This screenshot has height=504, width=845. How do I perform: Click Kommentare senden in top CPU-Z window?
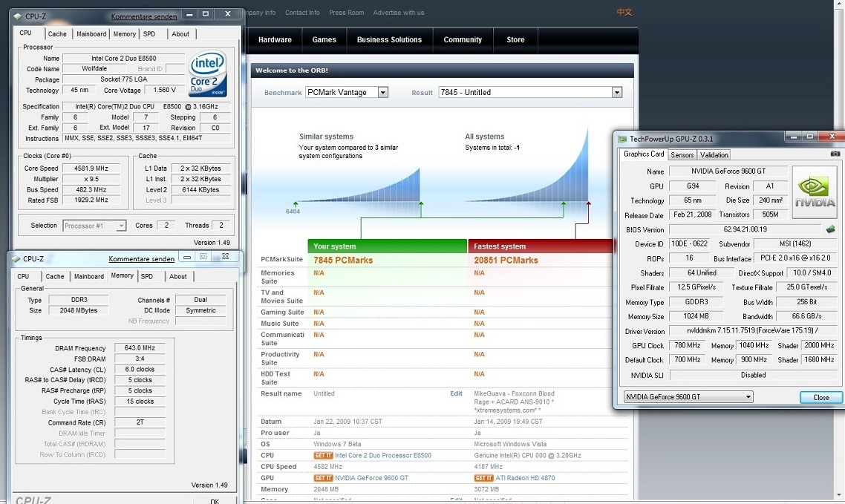(x=144, y=16)
